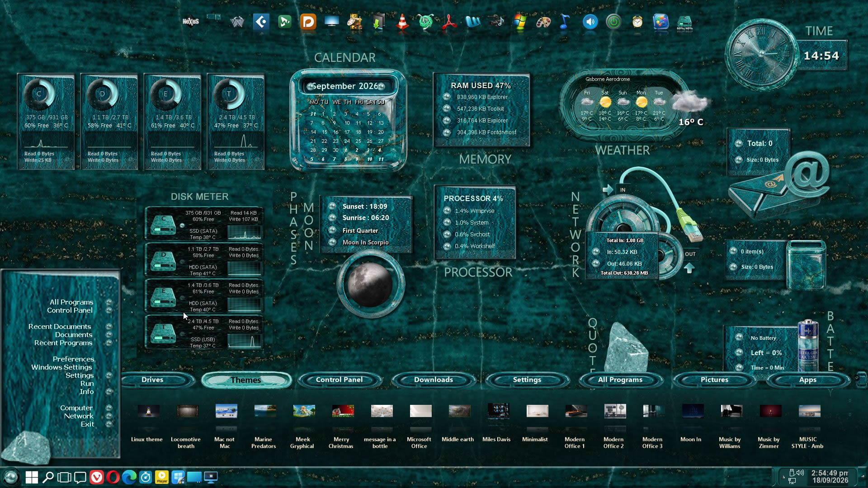
Task: Switch to the Downloads tab
Action: (433, 380)
